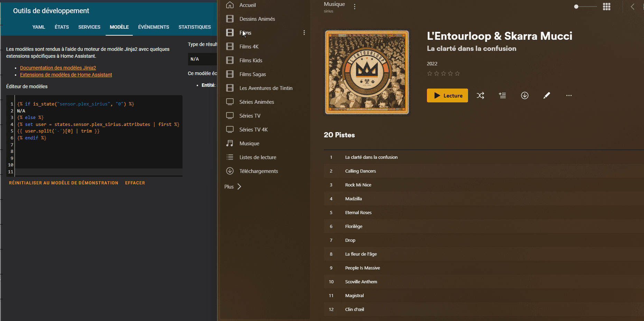644x321 pixels.
Task: Expand the Plus section in Plex sidebar
Action: click(x=233, y=186)
